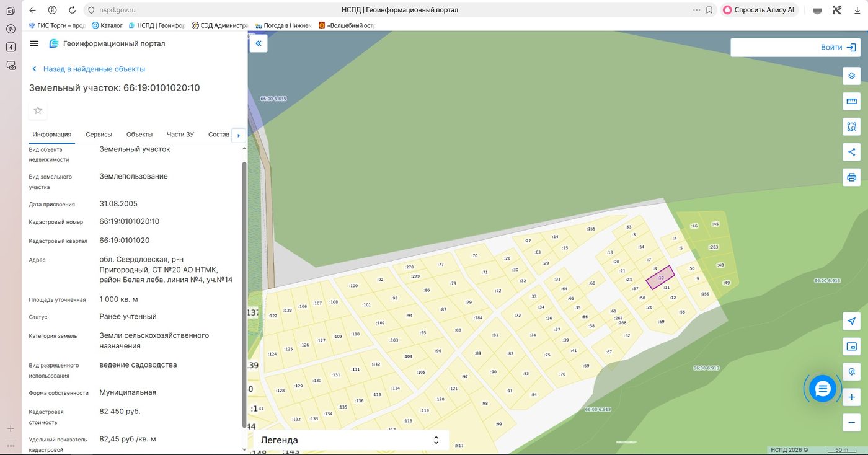
Task: Switch to the Сервисы tab
Action: 99,135
